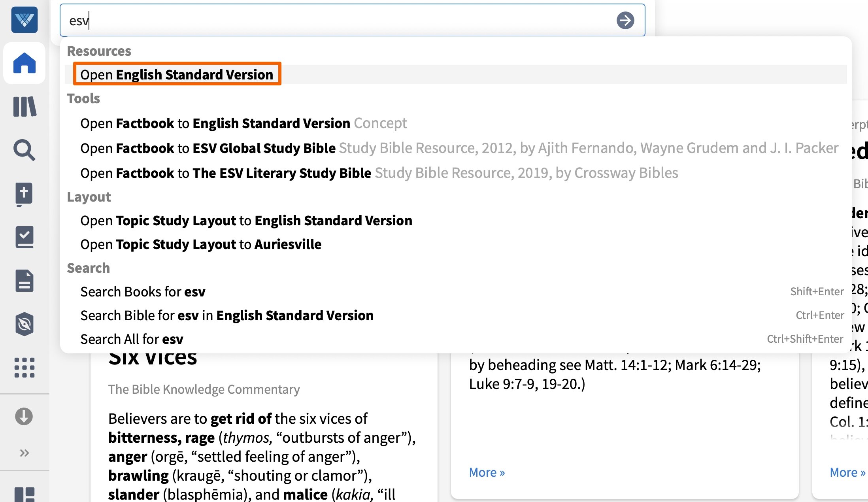Select Open Topic Study Layout to Auriesville
The image size is (868, 502).
click(201, 244)
